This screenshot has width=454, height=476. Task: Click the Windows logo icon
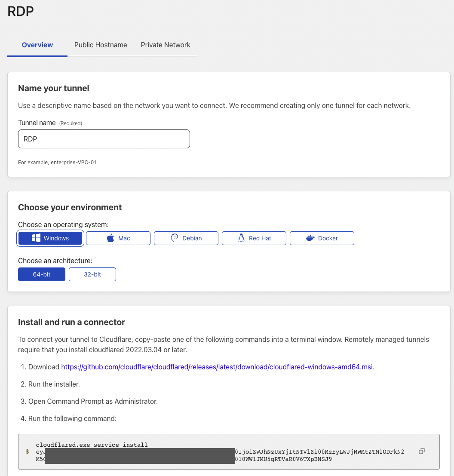[36, 238]
